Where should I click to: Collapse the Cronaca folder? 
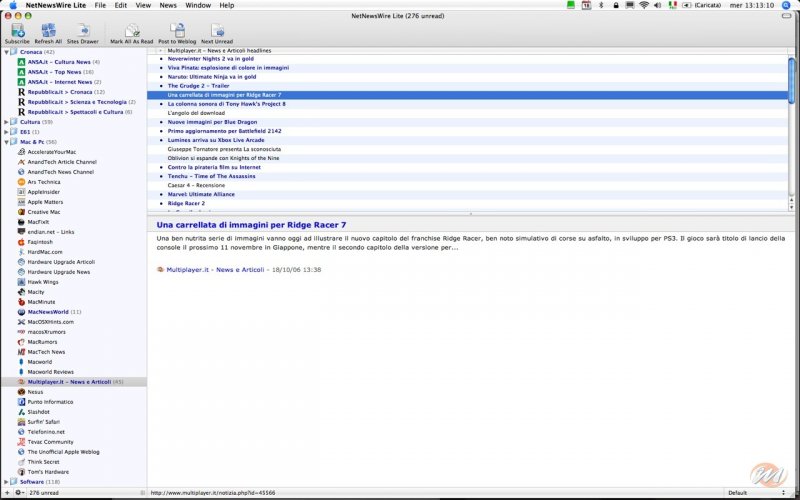coord(6,52)
